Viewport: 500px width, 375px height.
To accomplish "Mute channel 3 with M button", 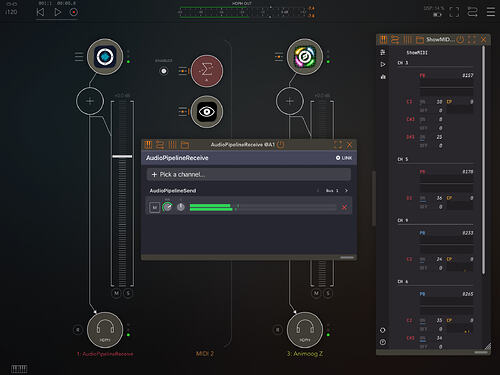I will click(x=316, y=293).
